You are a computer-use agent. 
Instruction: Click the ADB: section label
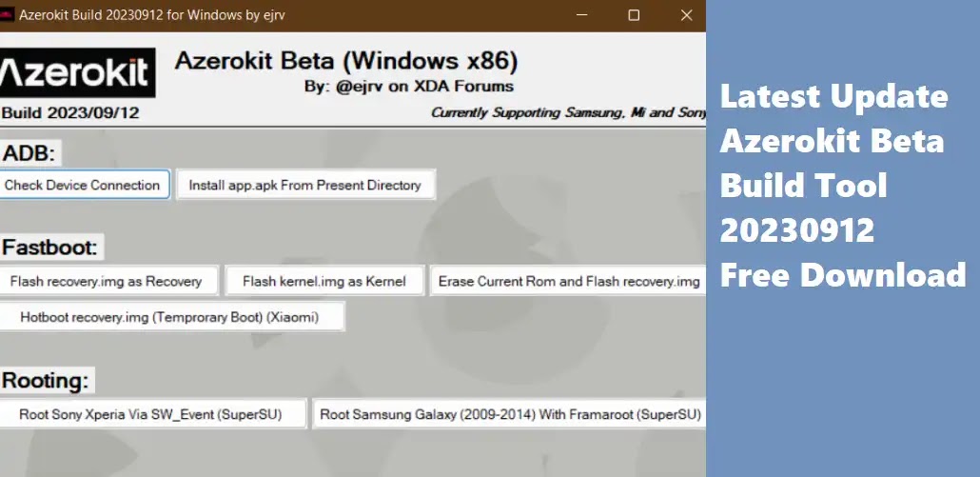(x=29, y=153)
